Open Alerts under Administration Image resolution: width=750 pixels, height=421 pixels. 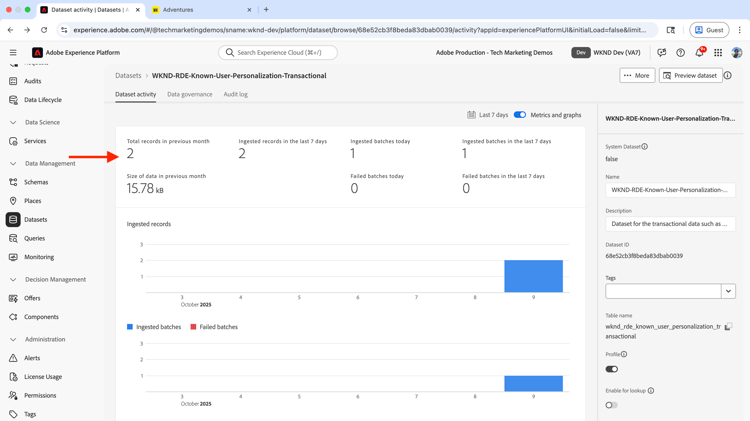[32, 358]
